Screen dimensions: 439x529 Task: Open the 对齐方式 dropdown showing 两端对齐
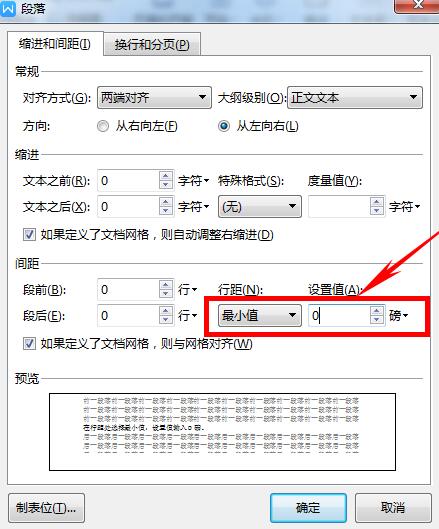tap(154, 98)
